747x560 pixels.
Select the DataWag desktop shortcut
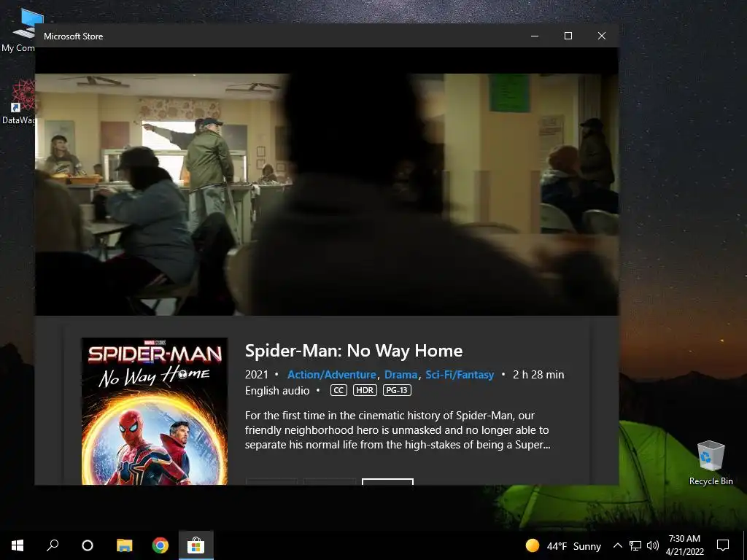[x=19, y=102]
